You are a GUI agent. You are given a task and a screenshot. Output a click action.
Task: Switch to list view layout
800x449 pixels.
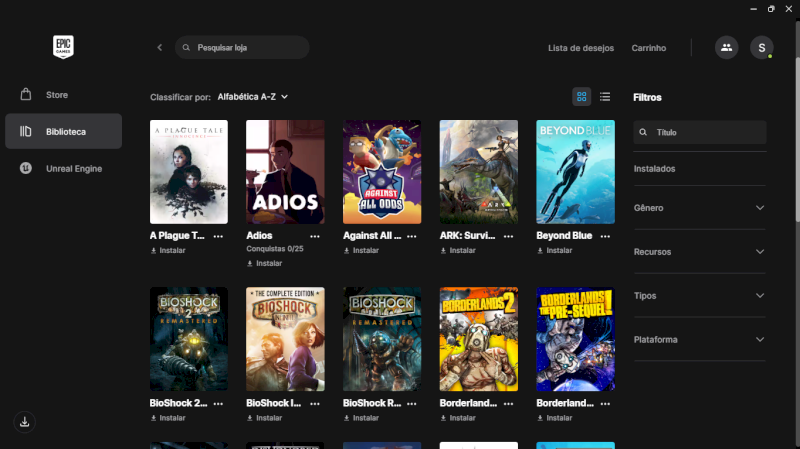[605, 96]
